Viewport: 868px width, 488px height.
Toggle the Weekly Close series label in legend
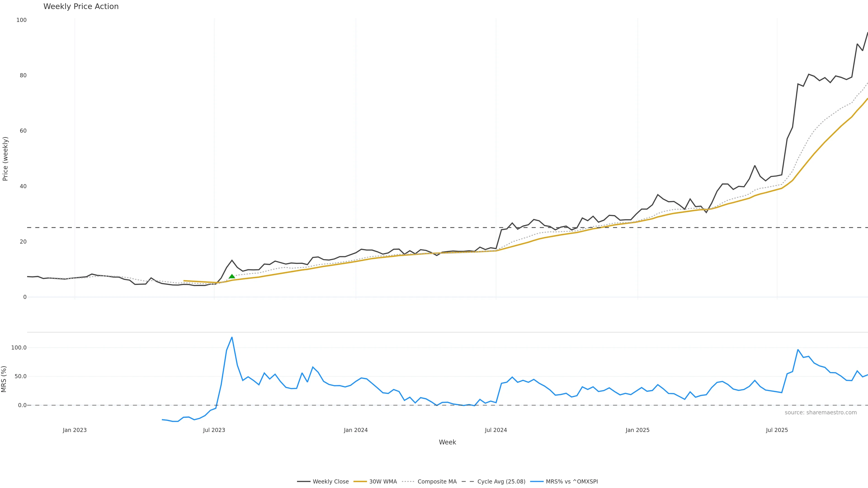(x=330, y=482)
